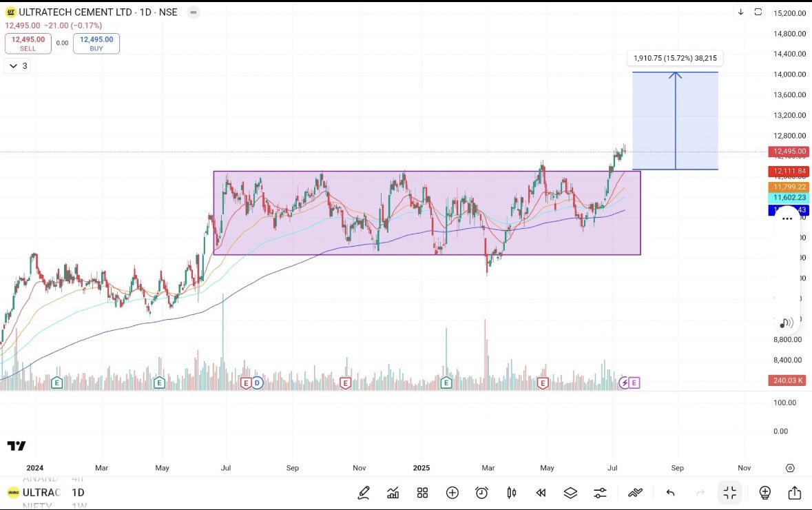This screenshot has height=510, width=812.
Task: Tap the 240.03 K volume label
Action: click(787, 380)
